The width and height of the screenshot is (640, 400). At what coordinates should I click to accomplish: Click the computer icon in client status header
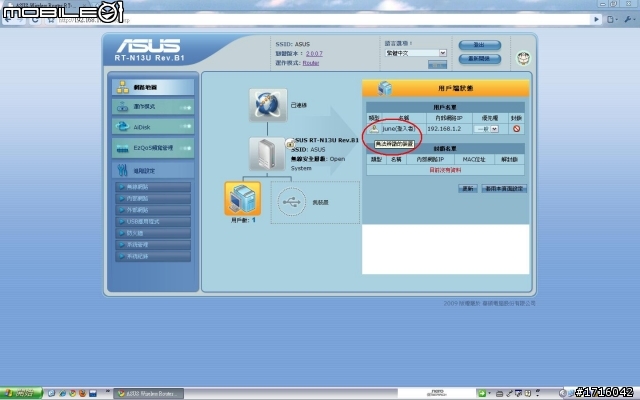385,88
